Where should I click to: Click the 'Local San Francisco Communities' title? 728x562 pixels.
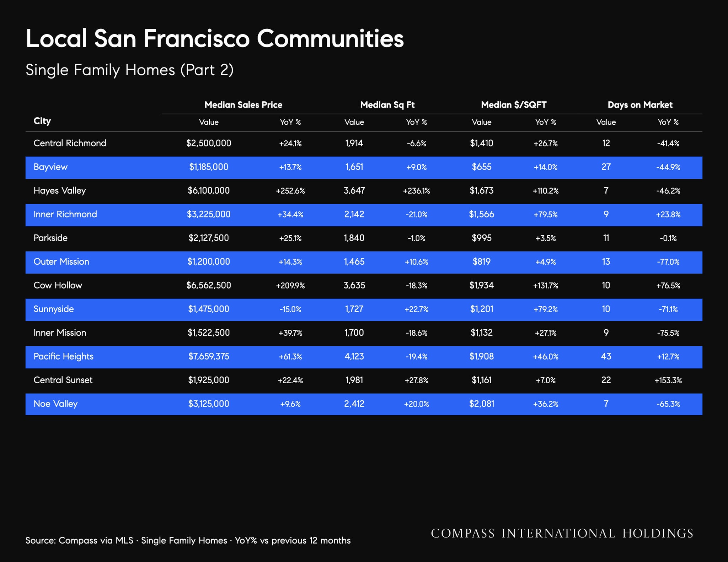pos(215,38)
